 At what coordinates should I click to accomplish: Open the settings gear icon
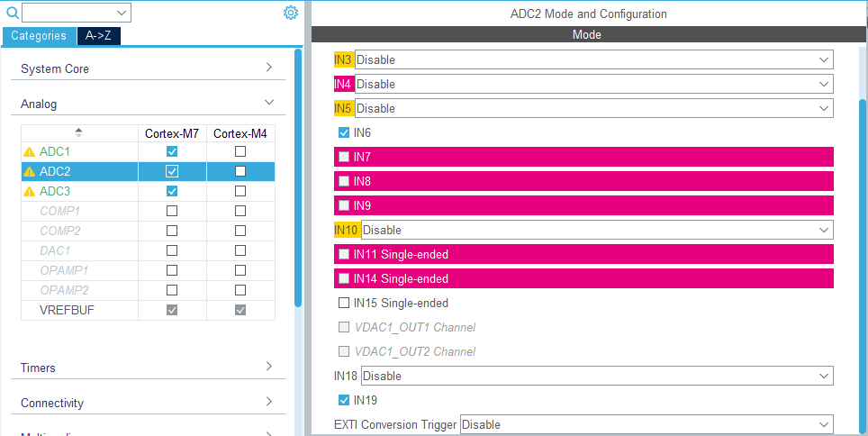290,13
